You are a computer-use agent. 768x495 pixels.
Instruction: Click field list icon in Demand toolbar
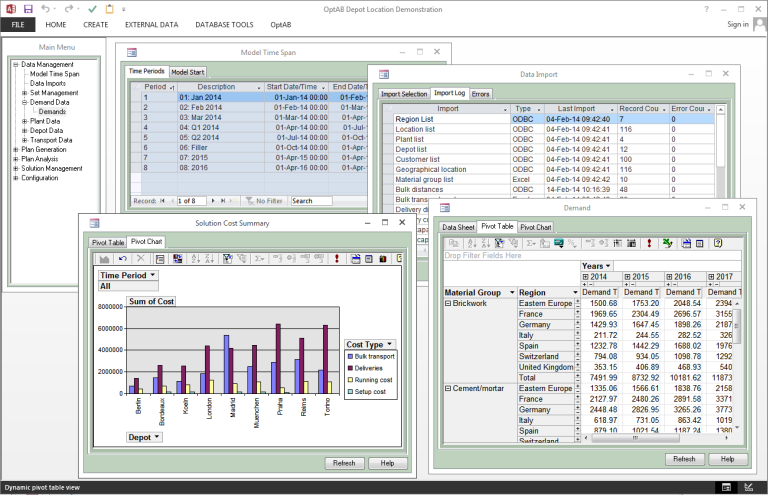click(x=686, y=243)
